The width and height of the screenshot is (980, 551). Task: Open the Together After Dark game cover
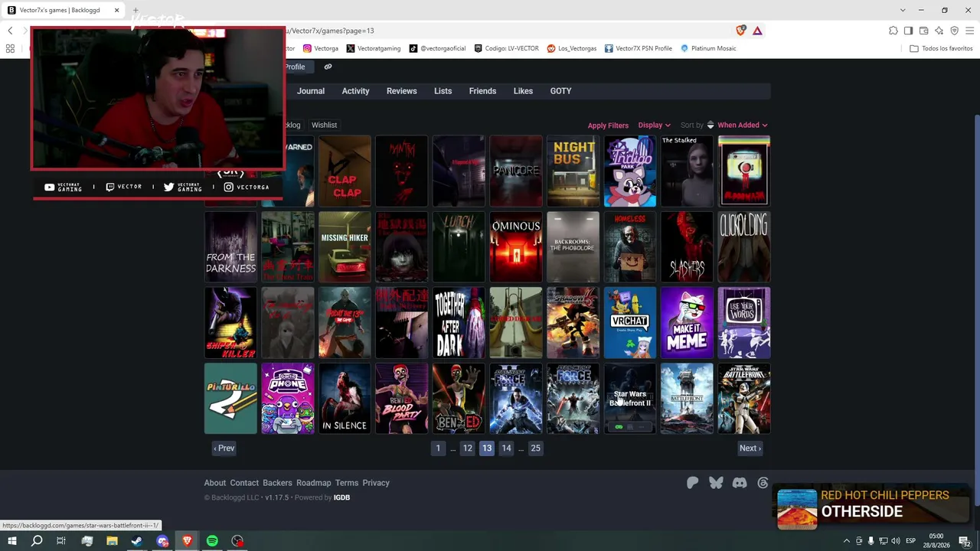coord(459,323)
